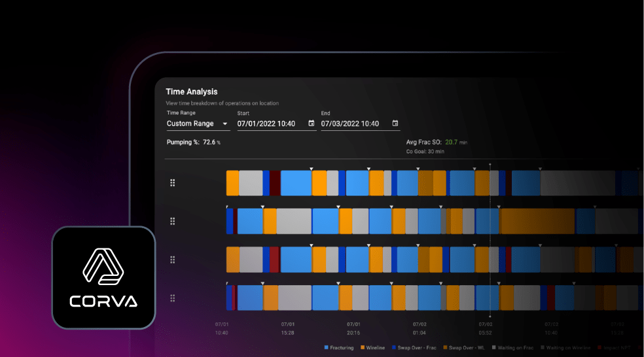Grab the drag handle of the third timeline row

pyautogui.click(x=173, y=260)
